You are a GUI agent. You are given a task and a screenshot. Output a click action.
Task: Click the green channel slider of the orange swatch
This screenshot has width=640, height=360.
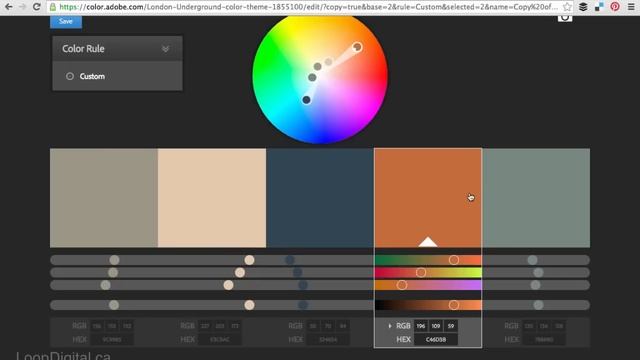(x=428, y=272)
